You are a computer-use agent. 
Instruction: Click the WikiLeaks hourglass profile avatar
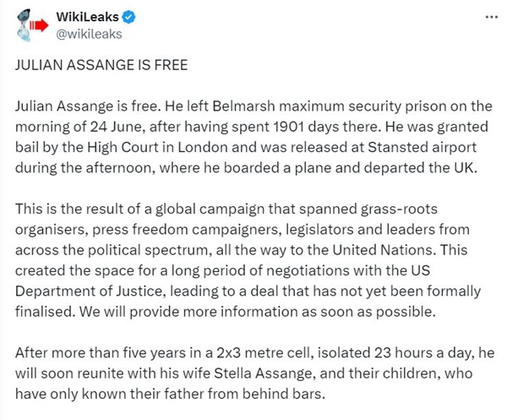[31, 25]
